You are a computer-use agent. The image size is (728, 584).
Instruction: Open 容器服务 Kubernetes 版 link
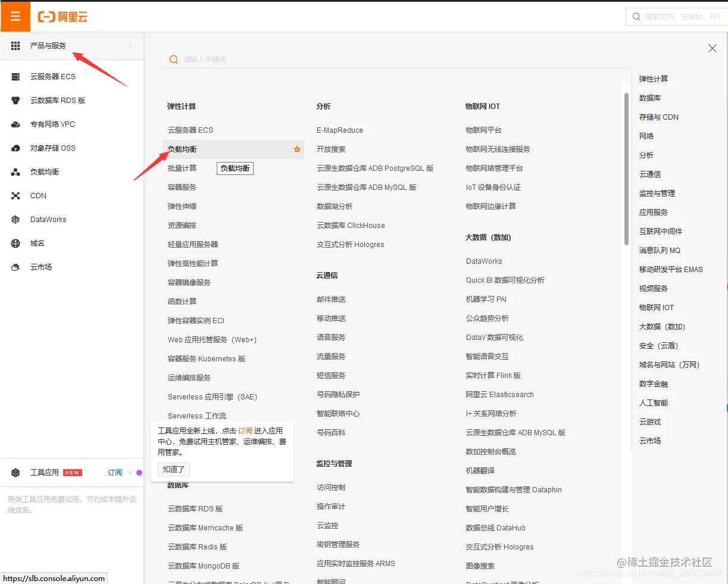(207, 359)
